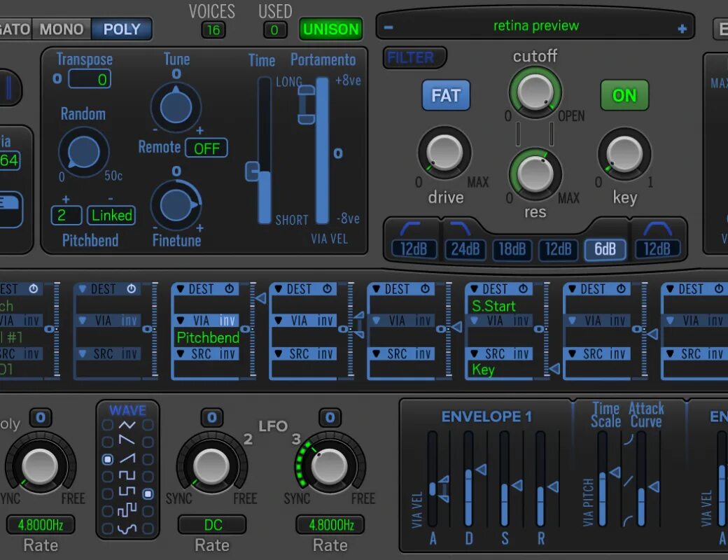
Task: Toggle SRC inv in the Key slot
Action: [x=521, y=353]
